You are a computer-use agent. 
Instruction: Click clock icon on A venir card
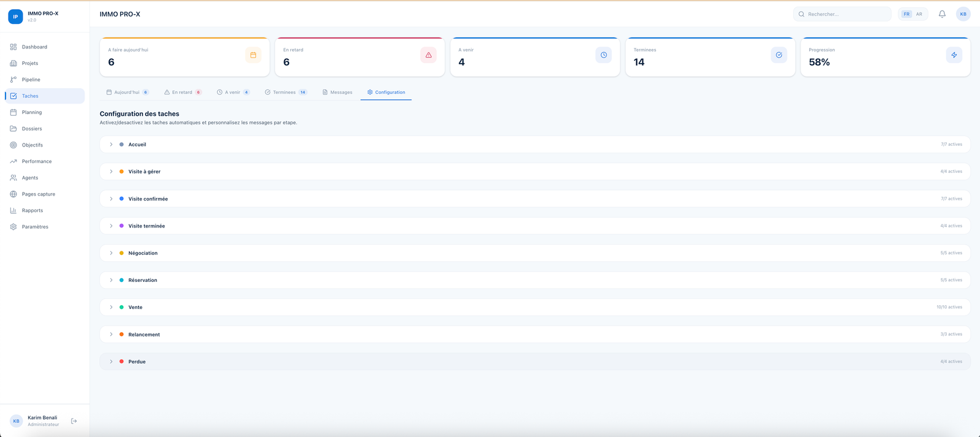pos(603,55)
